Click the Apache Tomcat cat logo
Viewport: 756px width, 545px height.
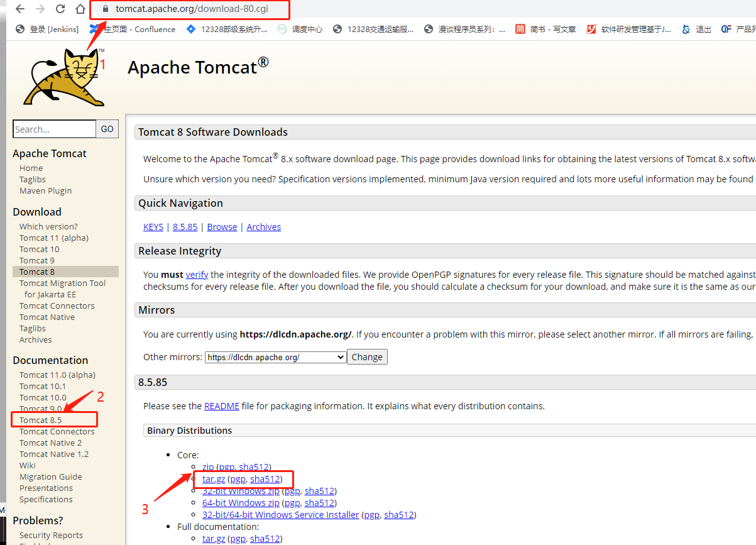coord(63,74)
